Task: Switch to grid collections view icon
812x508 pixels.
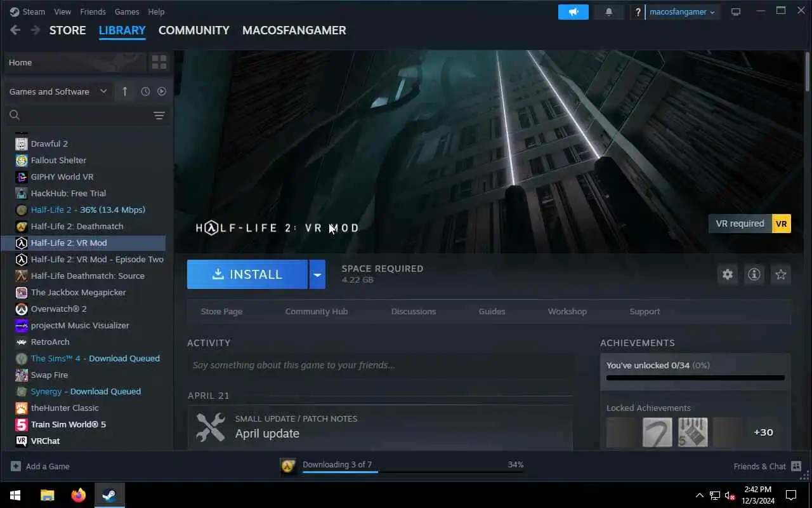Action: coord(159,62)
